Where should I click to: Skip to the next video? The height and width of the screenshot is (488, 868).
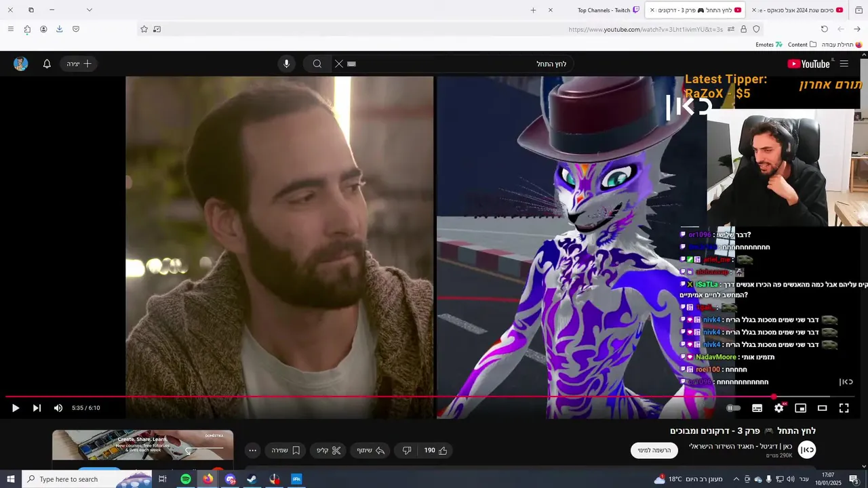pos(37,408)
